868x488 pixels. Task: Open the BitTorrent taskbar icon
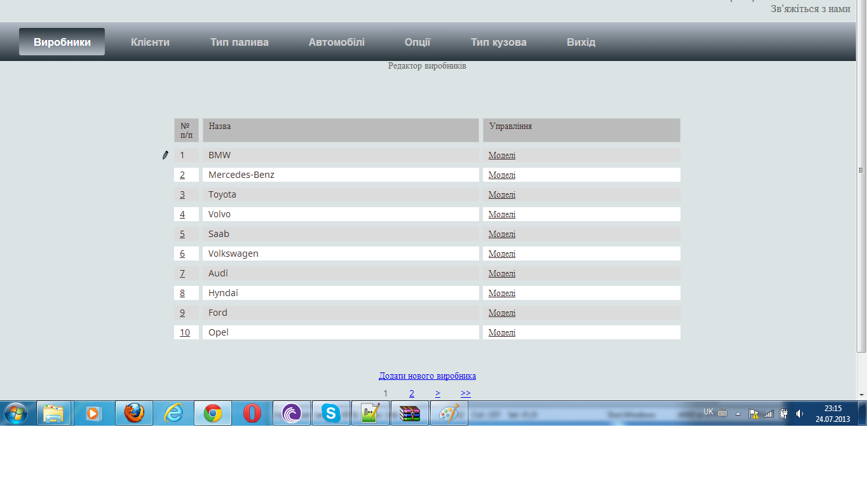click(x=292, y=414)
